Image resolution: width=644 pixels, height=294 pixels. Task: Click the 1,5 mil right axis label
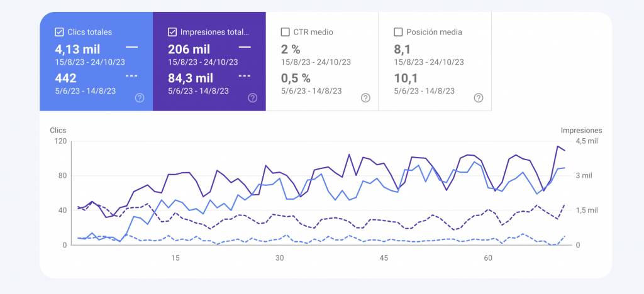[587, 210]
